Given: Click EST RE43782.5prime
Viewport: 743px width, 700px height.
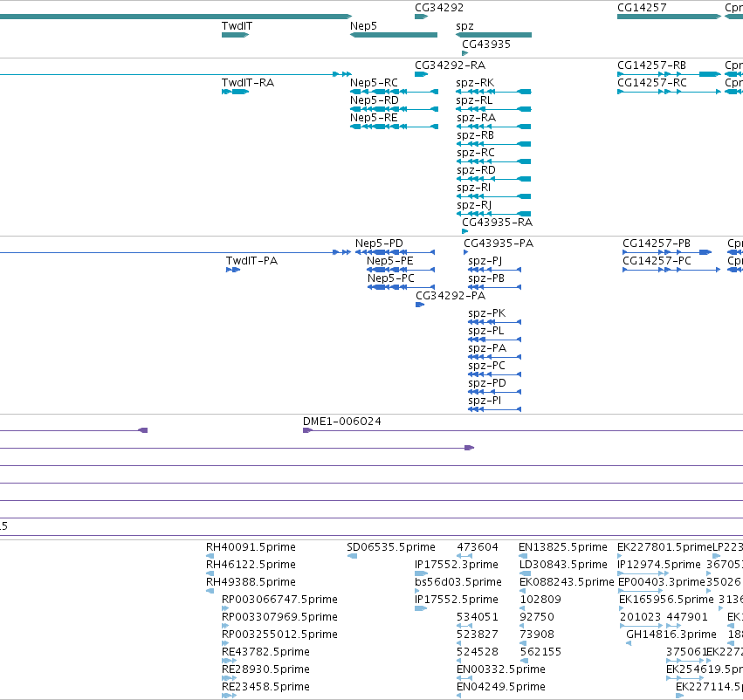Looking at the screenshot, I should coord(265,652).
